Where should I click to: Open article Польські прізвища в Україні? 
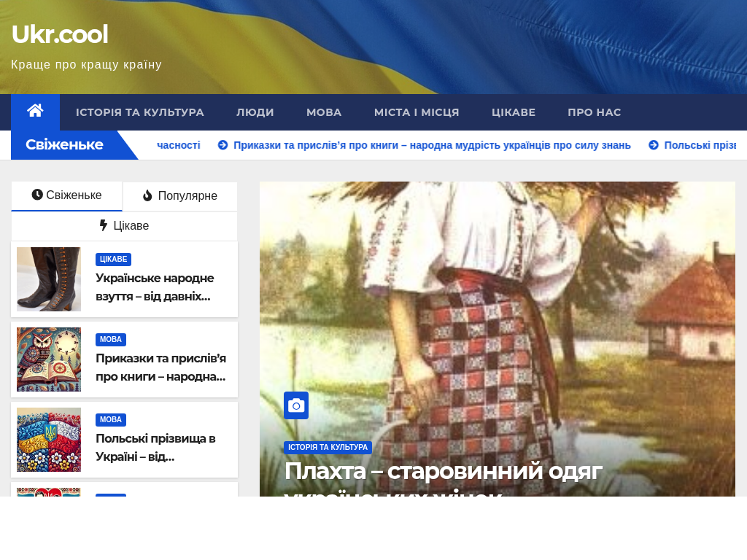point(155,448)
